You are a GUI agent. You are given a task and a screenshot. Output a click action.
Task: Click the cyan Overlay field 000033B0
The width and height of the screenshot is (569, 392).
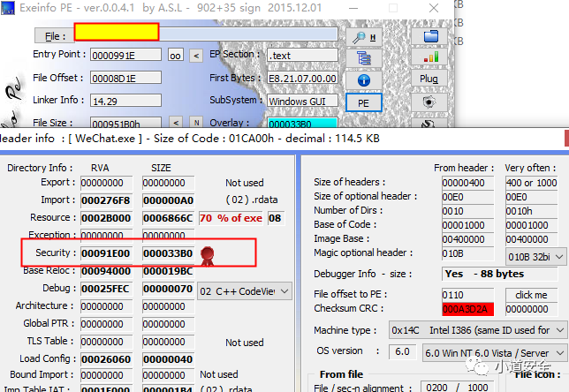click(x=302, y=123)
